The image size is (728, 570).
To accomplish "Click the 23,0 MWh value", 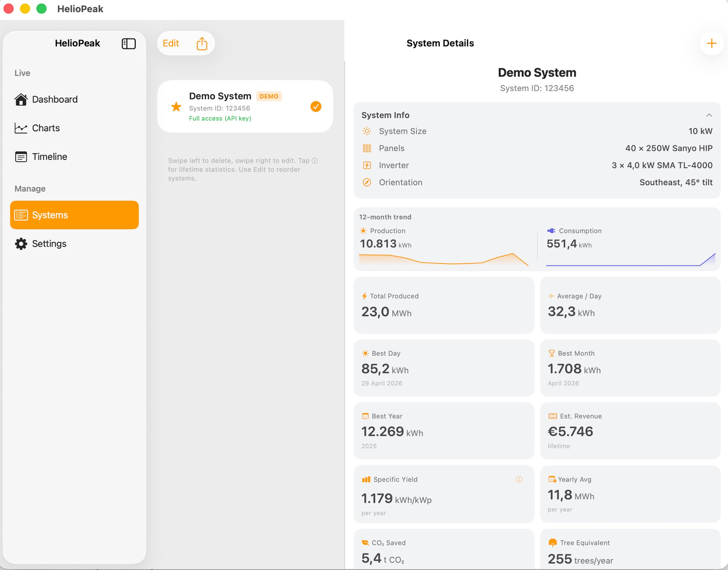I will pyautogui.click(x=386, y=312).
